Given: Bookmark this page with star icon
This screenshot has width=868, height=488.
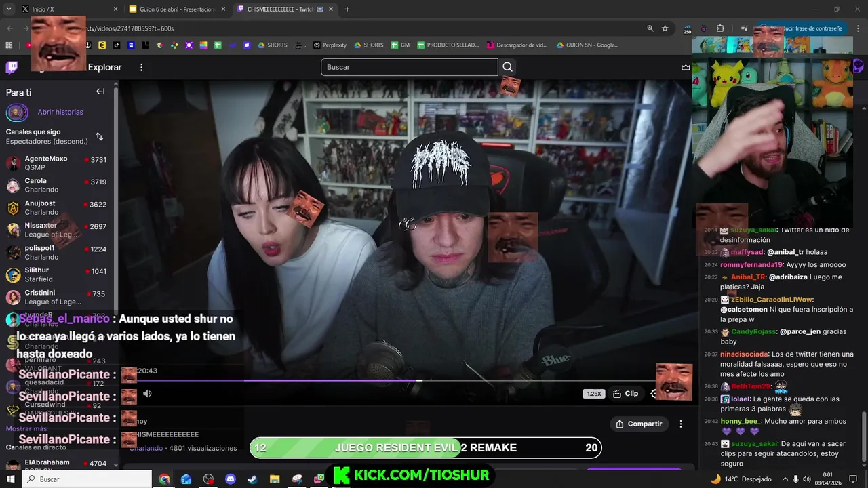Looking at the screenshot, I should point(665,28).
